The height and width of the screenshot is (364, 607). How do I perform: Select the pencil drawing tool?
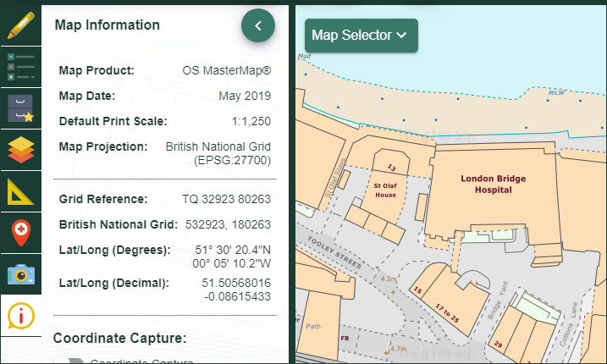tap(20, 23)
